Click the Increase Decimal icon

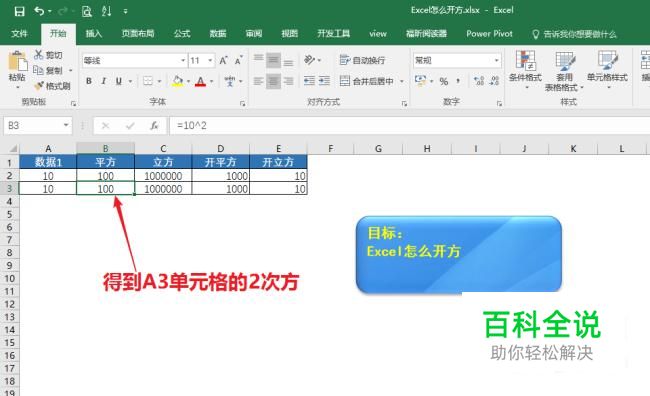478,81
